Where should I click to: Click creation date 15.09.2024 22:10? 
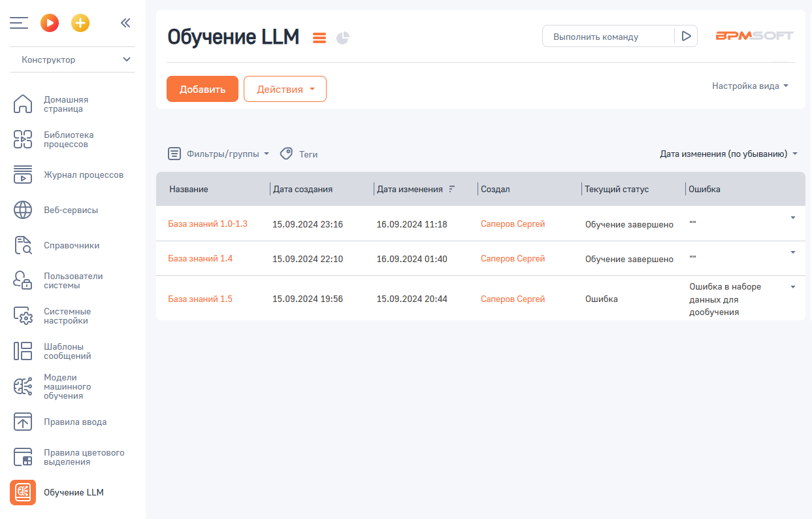point(308,259)
